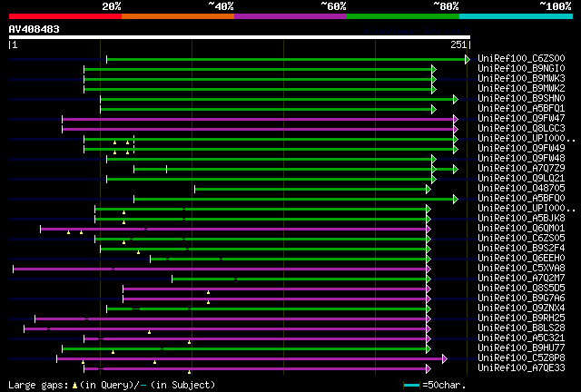The width and height of the screenshot is (581, 392).
Task: Click yellow gap marker under UniRef100_A7QE33 bar
Action: tap(190, 372)
